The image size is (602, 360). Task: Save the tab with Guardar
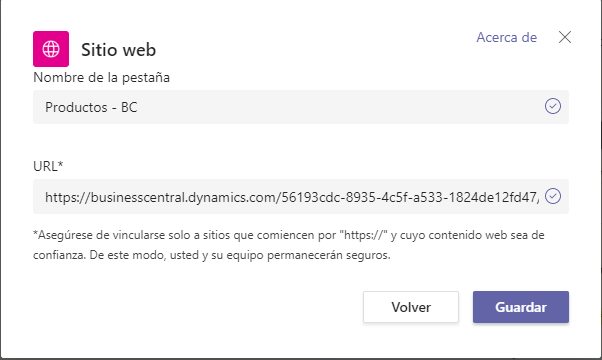click(521, 307)
